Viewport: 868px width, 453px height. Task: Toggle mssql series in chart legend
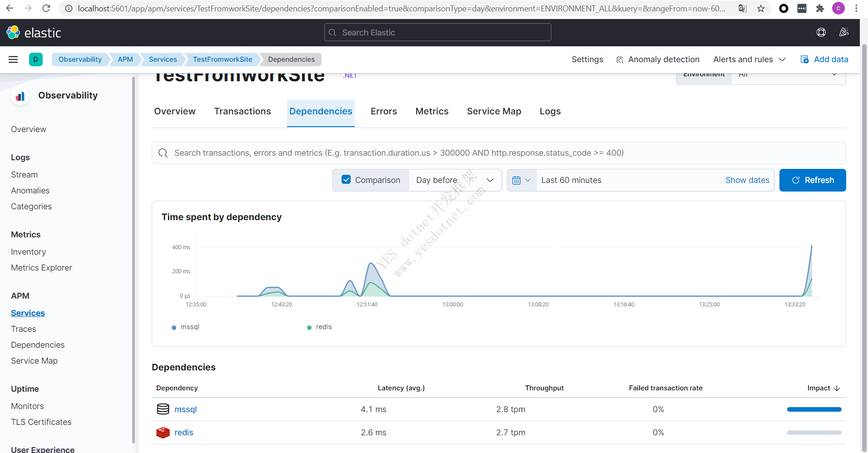[x=186, y=327]
